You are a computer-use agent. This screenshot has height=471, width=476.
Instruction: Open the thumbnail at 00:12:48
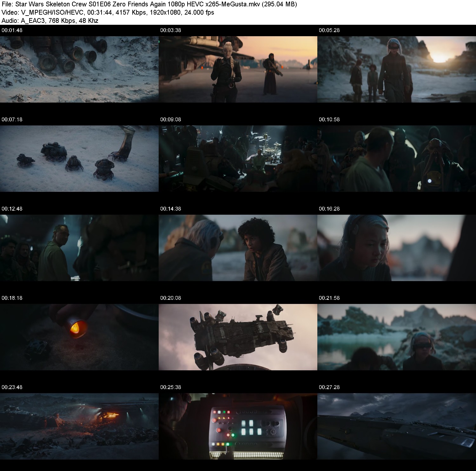(79, 248)
